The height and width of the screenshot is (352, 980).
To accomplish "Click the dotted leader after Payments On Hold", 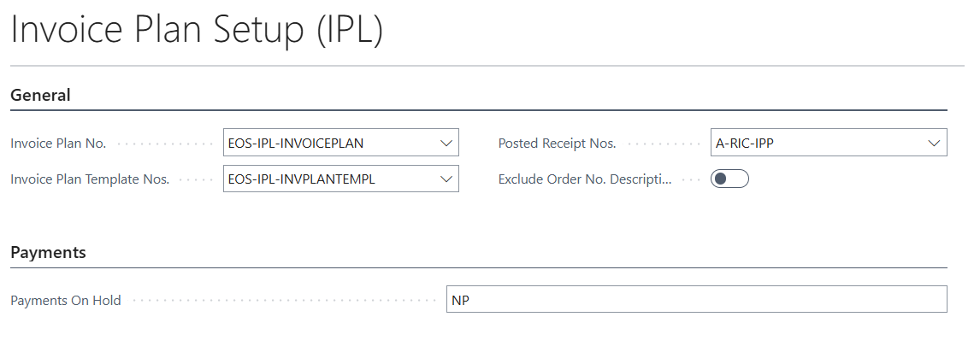I will (x=282, y=301).
